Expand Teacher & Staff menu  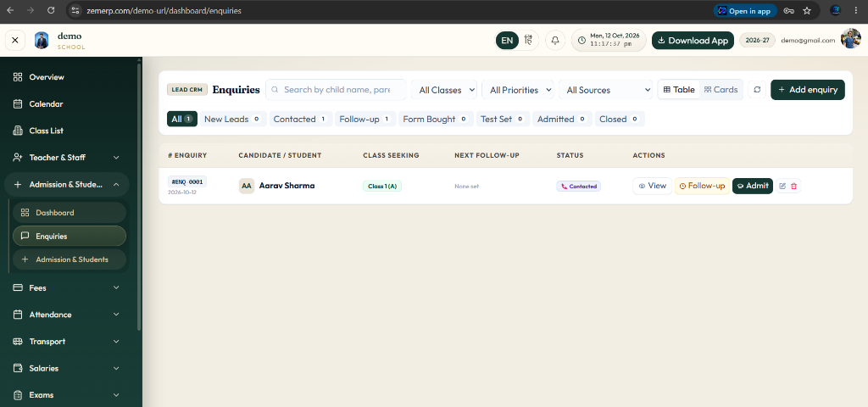pos(66,157)
